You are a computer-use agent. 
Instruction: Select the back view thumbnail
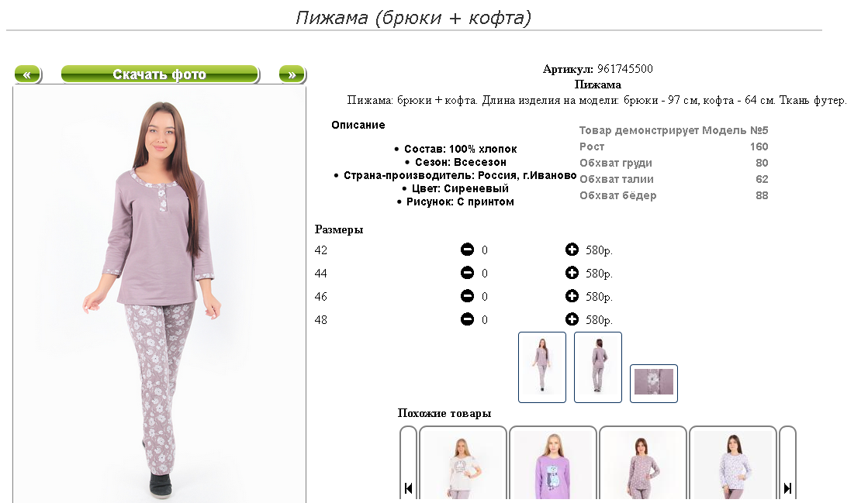[x=598, y=367]
